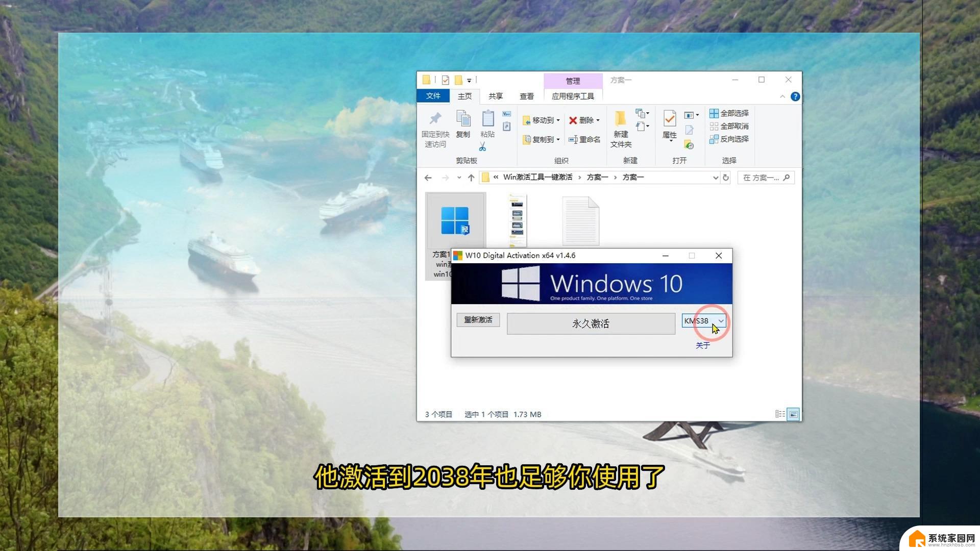
Task: Click the scissors Cut icon
Action: [x=482, y=147]
